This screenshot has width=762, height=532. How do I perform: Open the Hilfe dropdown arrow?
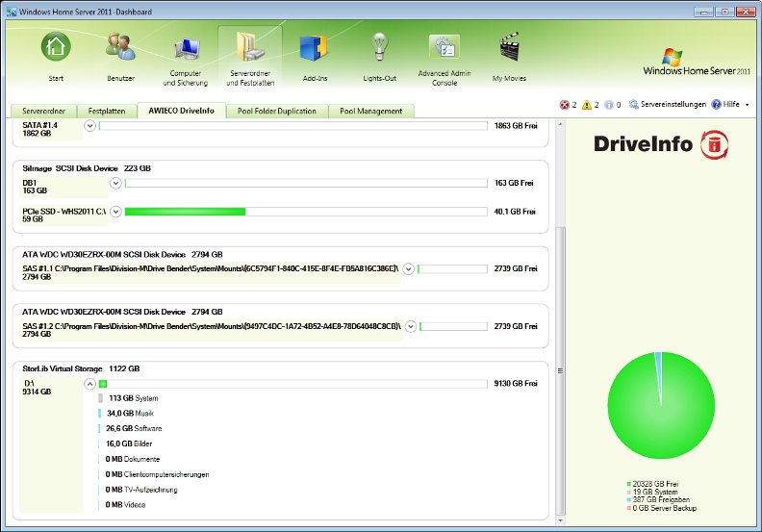tap(747, 105)
